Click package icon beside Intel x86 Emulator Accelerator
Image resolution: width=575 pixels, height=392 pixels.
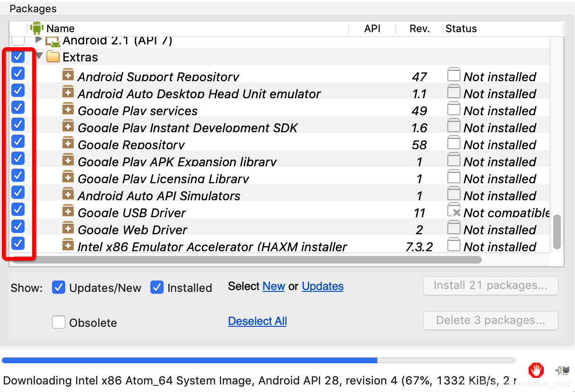[x=69, y=245]
